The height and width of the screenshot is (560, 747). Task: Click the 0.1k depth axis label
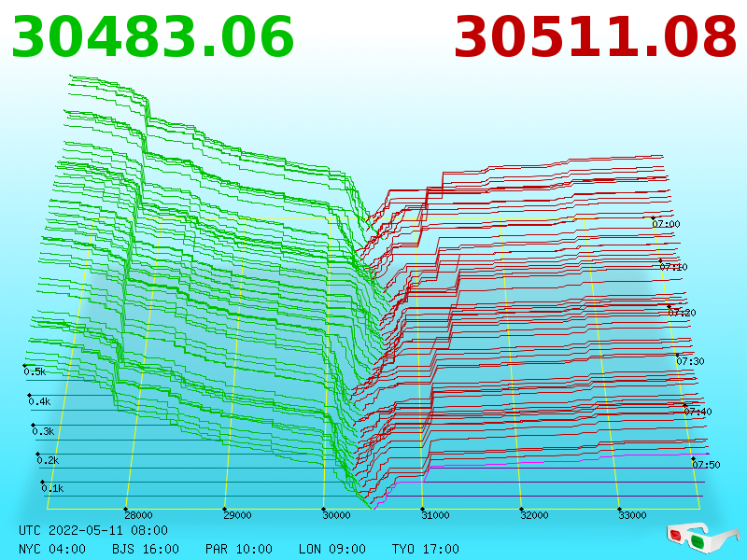tap(52, 488)
